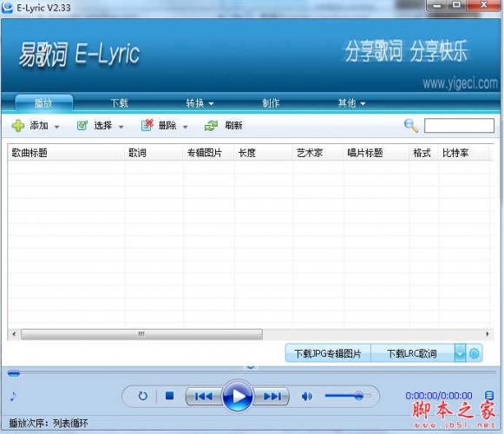The width and height of the screenshot is (504, 434).
Task: Collapse panel via chevron above player
Action: pos(251,366)
